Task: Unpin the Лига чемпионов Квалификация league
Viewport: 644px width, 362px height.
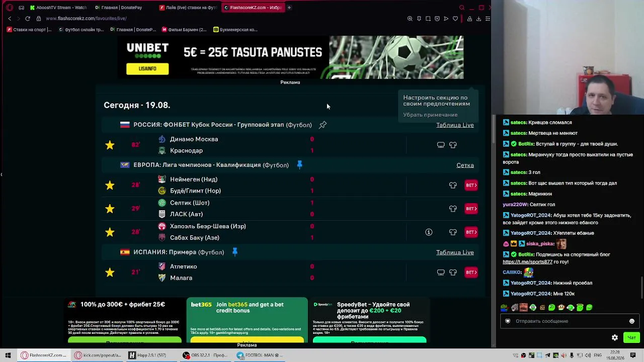Action: (299, 165)
